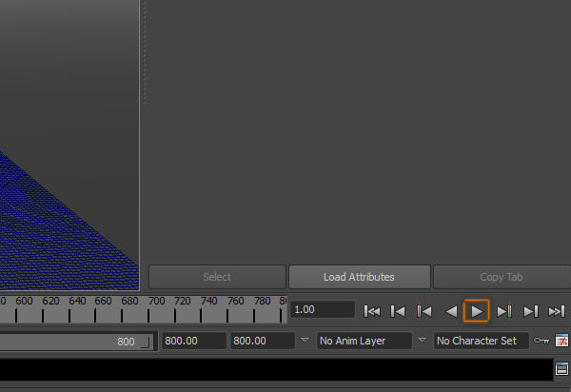Toggle the auto keyframe key icon
571x392 pixels.
541,341
